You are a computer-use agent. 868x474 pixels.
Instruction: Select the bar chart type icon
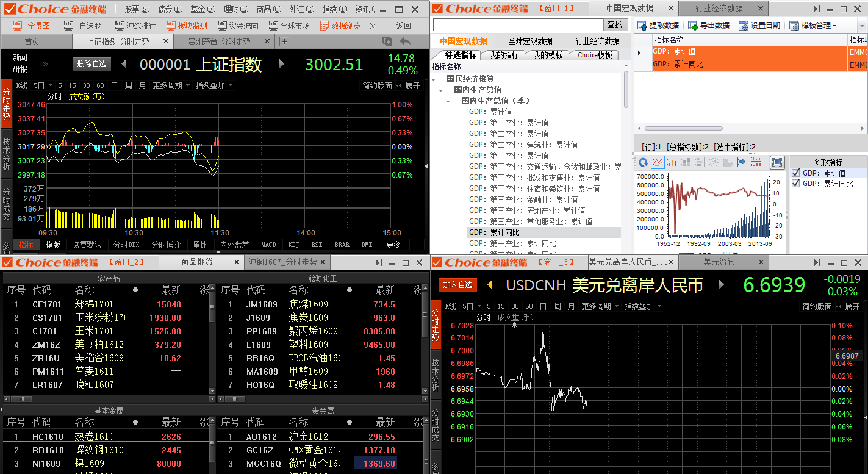tap(672, 162)
